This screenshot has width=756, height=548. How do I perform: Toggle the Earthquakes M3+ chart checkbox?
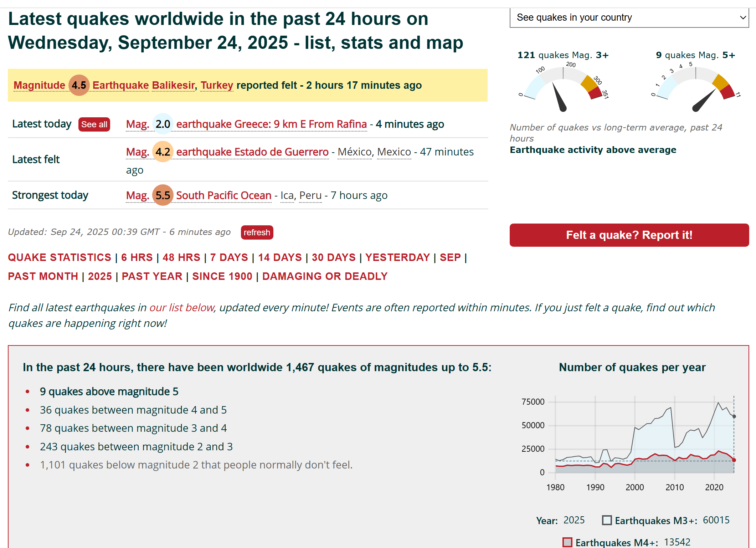pos(607,520)
